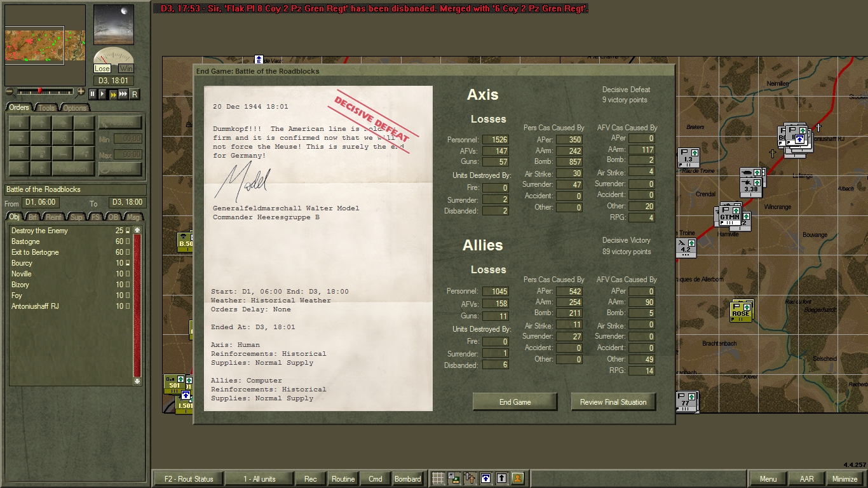Viewport: 868px width, 488px height.
Task: Run the game at normal play speed
Action: (x=102, y=94)
